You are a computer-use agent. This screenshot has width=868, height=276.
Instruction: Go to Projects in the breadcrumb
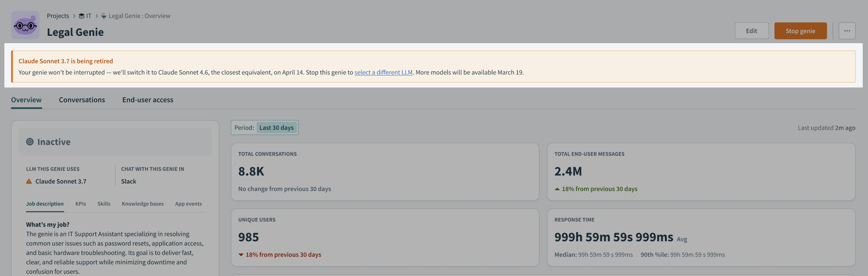(x=58, y=16)
